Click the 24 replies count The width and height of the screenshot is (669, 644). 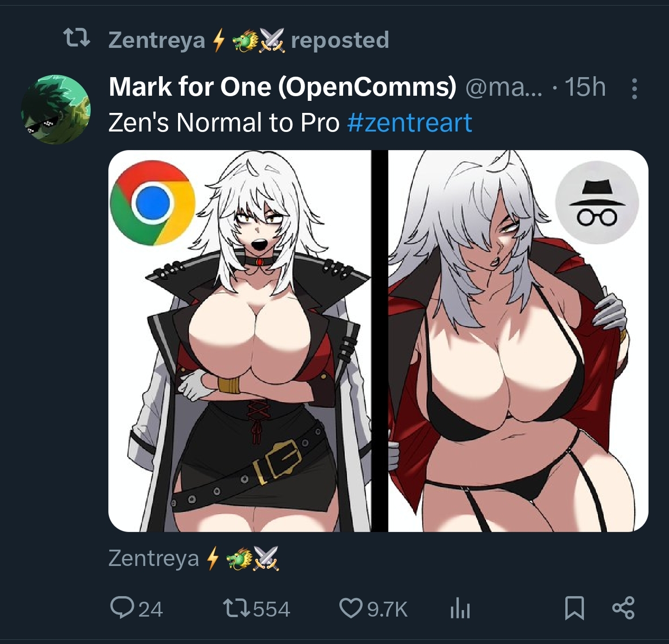(150, 609)
